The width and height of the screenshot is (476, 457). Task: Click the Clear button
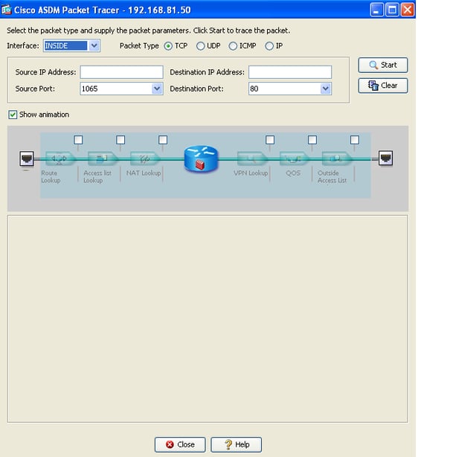click(383, 86)
